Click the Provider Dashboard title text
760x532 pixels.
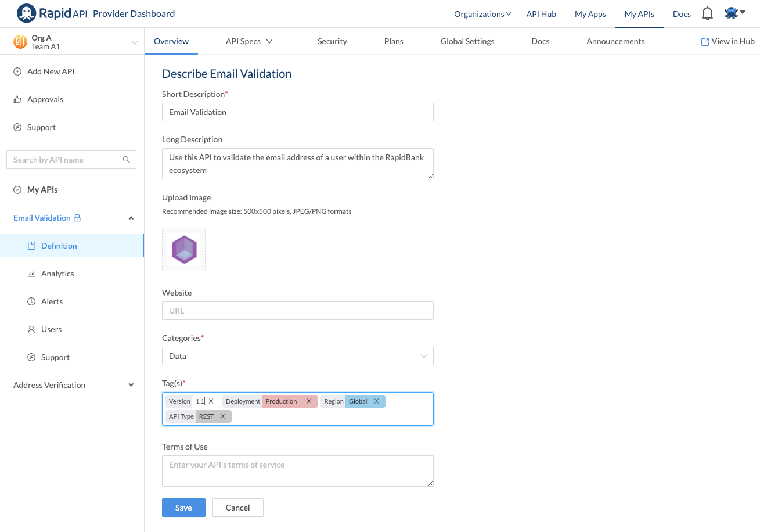134,13
